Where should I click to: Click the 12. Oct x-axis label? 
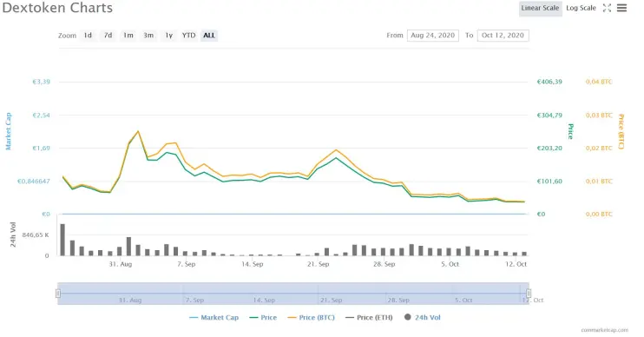tap(516, 264)
